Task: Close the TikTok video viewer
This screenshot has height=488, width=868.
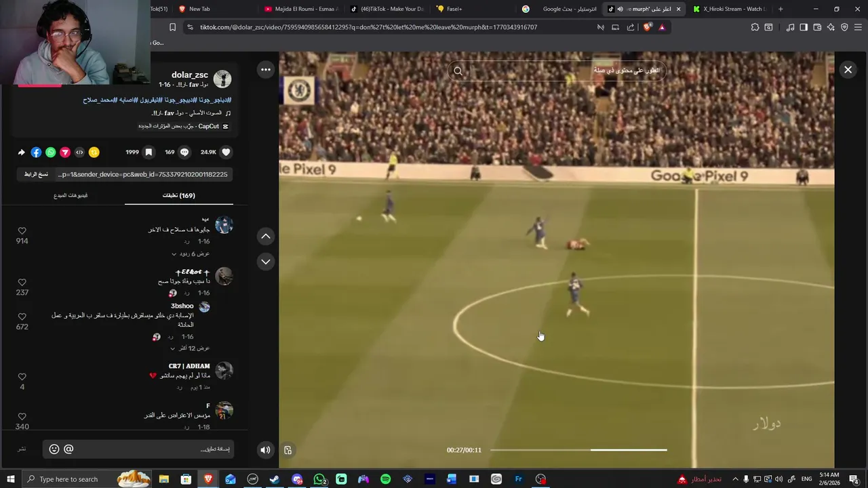Action: (848, 69)
